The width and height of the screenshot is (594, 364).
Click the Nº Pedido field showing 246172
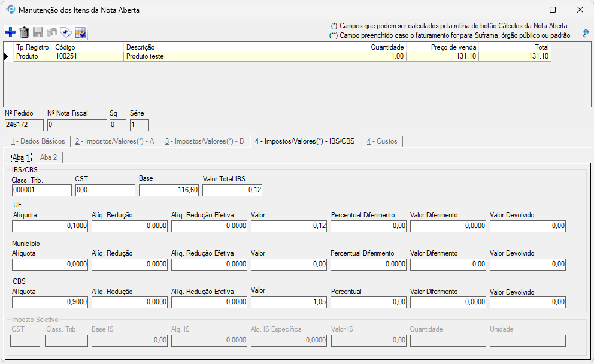(24, 125)
